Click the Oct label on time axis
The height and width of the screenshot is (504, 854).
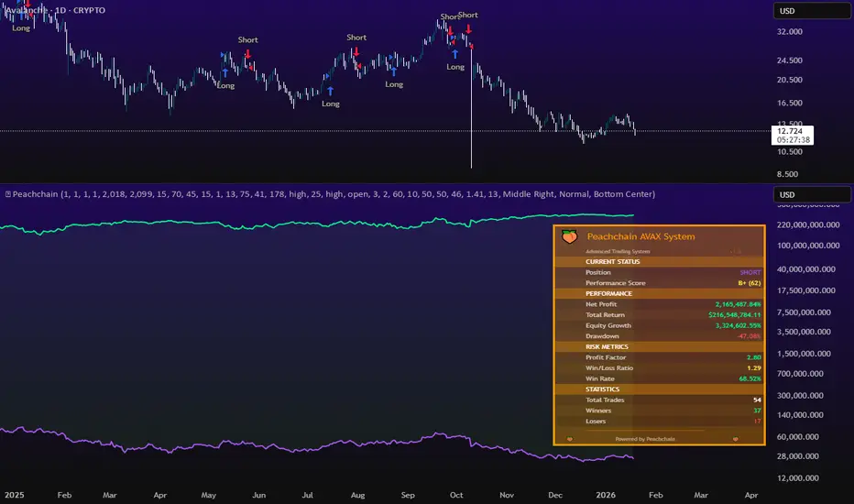[456, 495]
